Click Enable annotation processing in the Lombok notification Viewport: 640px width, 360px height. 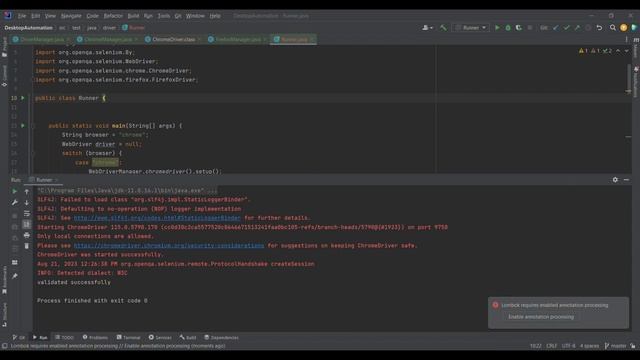coord(541,317)
